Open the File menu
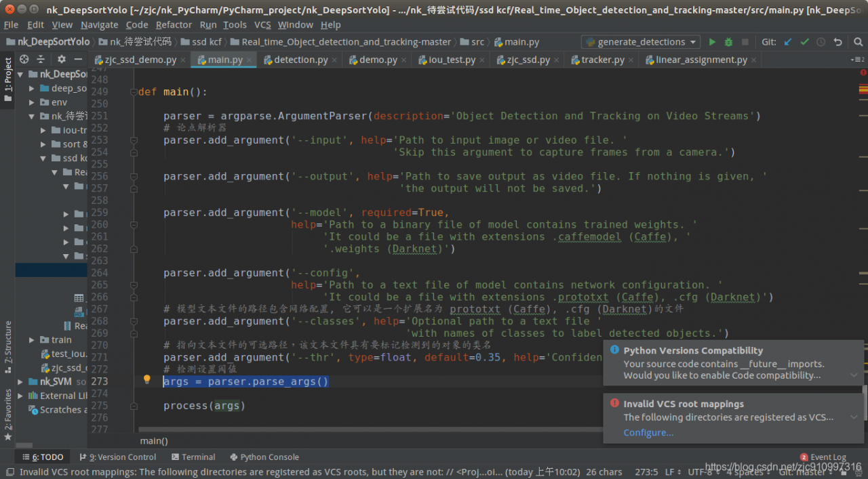Image resolution: width=868 pixels, height=479 pixels. coord(11,25)
